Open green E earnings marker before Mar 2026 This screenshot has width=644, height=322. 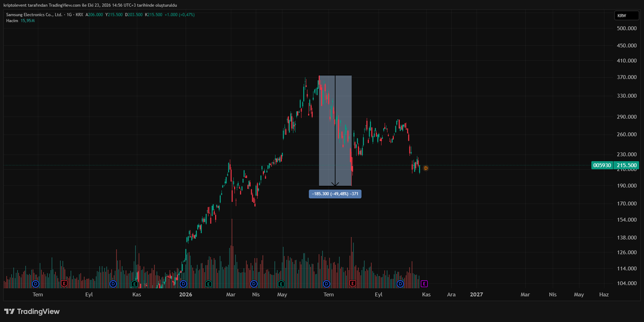[x=208, y=283]
